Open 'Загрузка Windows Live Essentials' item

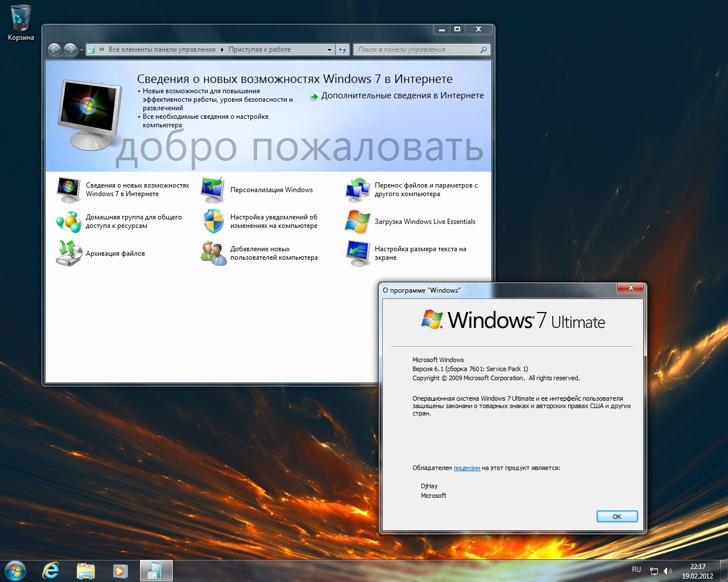coord(425,222)
